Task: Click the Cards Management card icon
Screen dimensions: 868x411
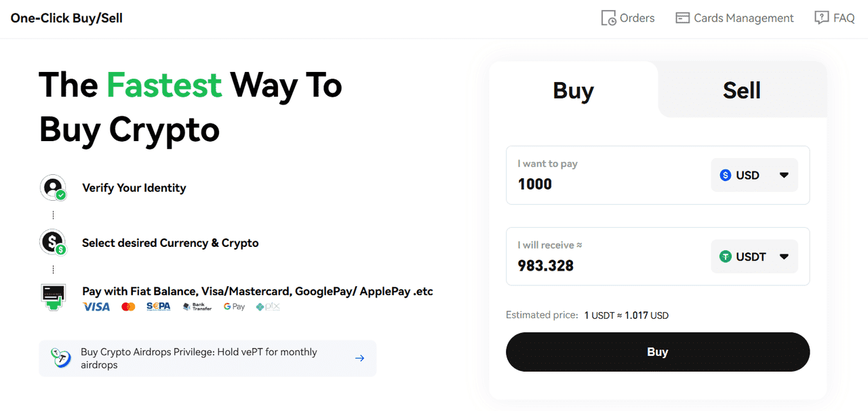Action: tap(682, 18)
